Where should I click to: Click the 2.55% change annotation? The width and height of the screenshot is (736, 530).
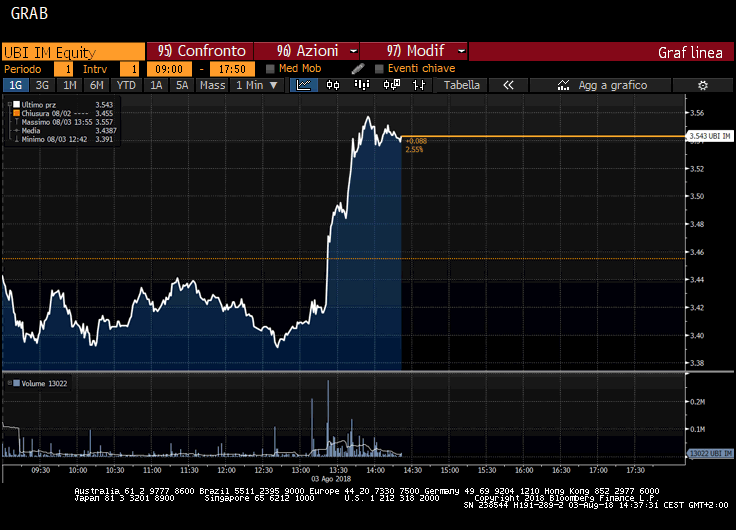[x=414, y=150]
